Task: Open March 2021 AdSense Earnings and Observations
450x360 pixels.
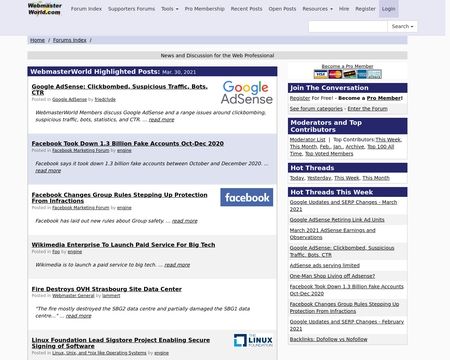Action: (x=332, y=234)
